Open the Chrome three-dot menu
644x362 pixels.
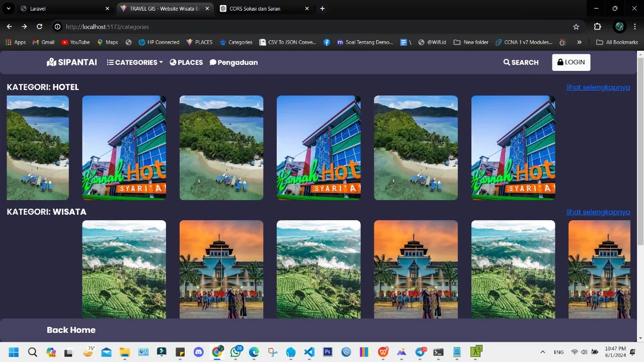point(635,27)
